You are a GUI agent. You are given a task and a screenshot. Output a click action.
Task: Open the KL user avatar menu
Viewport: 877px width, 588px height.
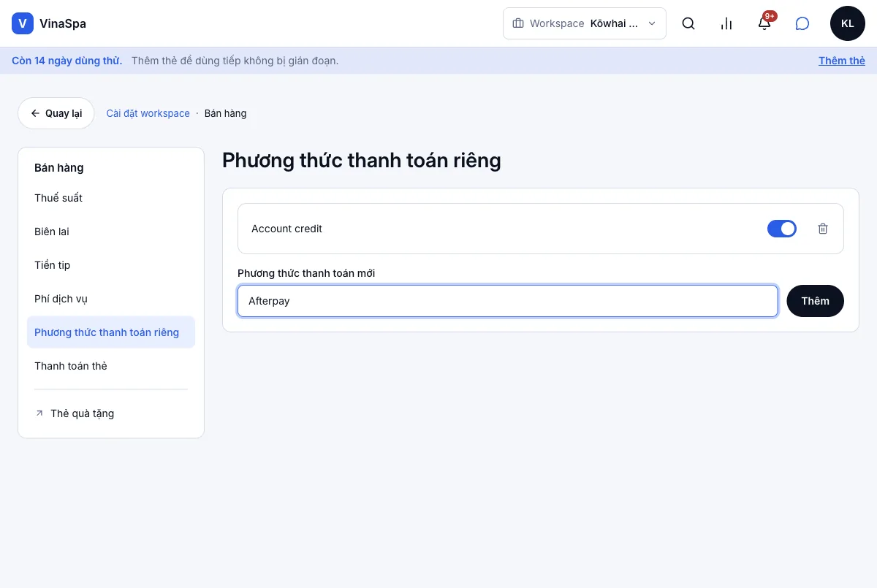(848, 23)
